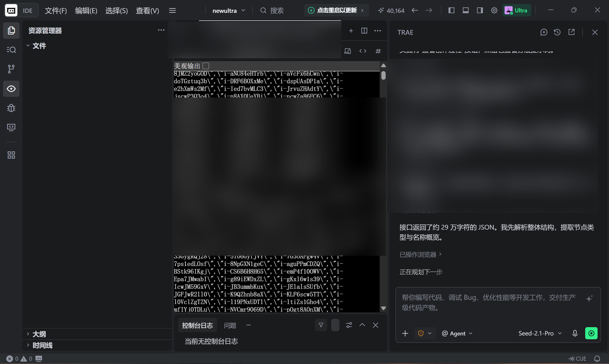Click the 点击重启以更新 button
Screen dimensions: 609x364
336,10
